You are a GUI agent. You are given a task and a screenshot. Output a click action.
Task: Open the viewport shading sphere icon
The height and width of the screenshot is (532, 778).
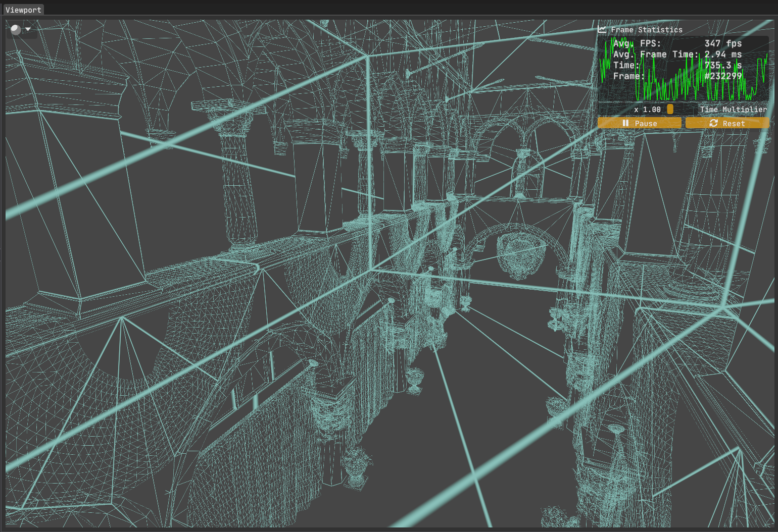pos(16,29)
